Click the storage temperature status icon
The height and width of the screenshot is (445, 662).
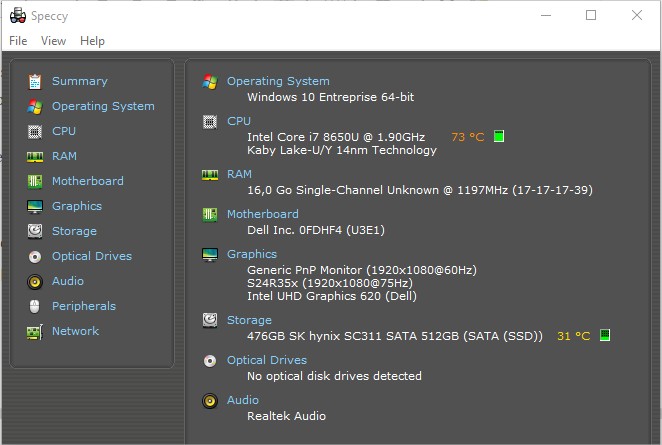[x=605, y=335]
